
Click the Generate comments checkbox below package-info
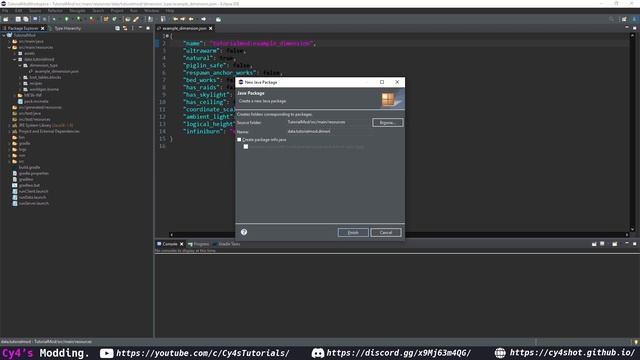pyautogui.click(x=246, y=147)
